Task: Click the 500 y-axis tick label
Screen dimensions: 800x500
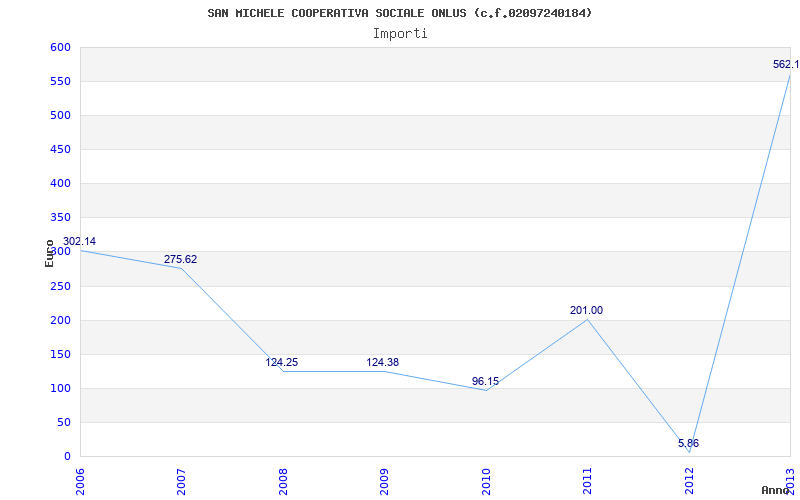Action: coord(60,115)
